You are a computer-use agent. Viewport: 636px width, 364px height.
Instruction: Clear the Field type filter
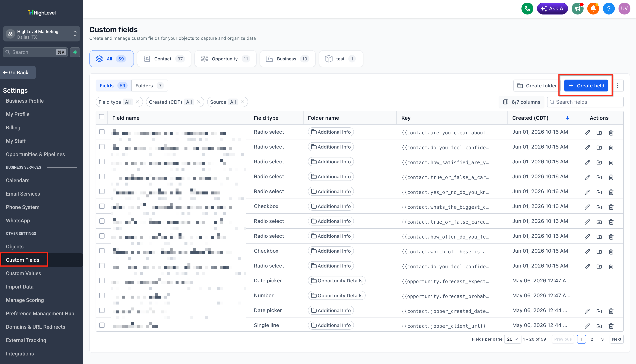click(x=137, y=102)
